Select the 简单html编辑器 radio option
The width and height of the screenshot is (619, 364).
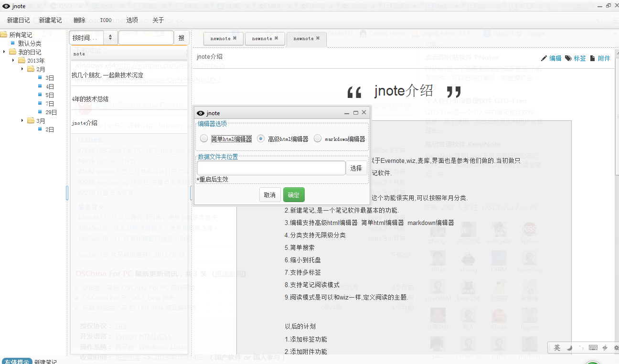(204, 139)
